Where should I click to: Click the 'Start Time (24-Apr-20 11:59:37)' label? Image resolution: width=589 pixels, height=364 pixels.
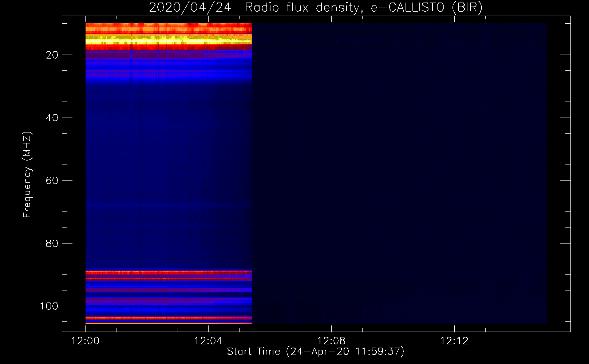coord(316,352)
